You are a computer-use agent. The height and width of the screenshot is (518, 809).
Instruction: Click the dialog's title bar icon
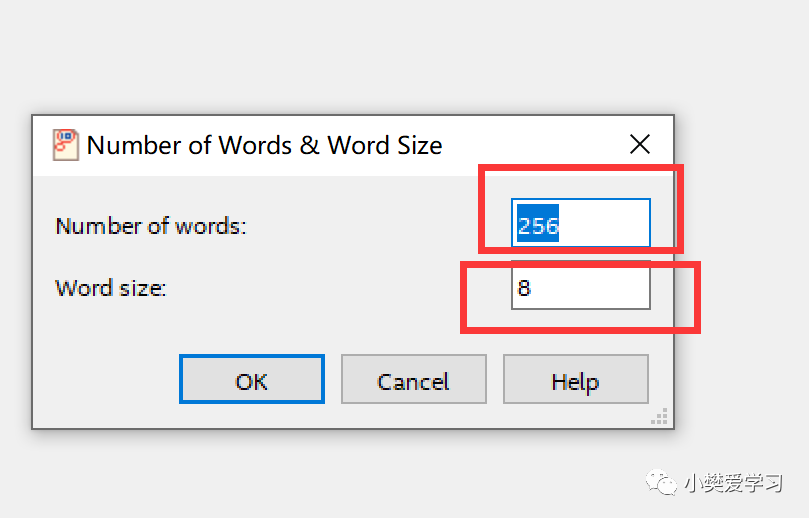click(x=65, y=145)
